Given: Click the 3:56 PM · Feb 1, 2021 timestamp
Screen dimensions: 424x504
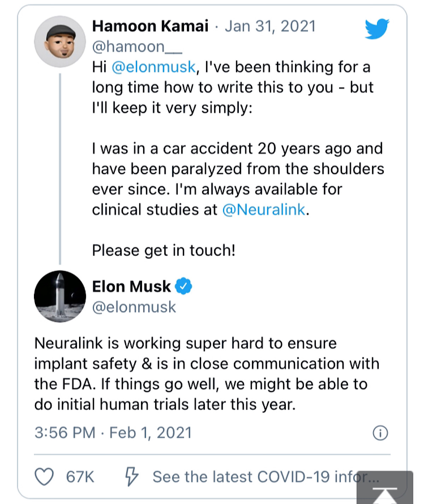Looking at the screenshot, I should click(x=113, y=433).
